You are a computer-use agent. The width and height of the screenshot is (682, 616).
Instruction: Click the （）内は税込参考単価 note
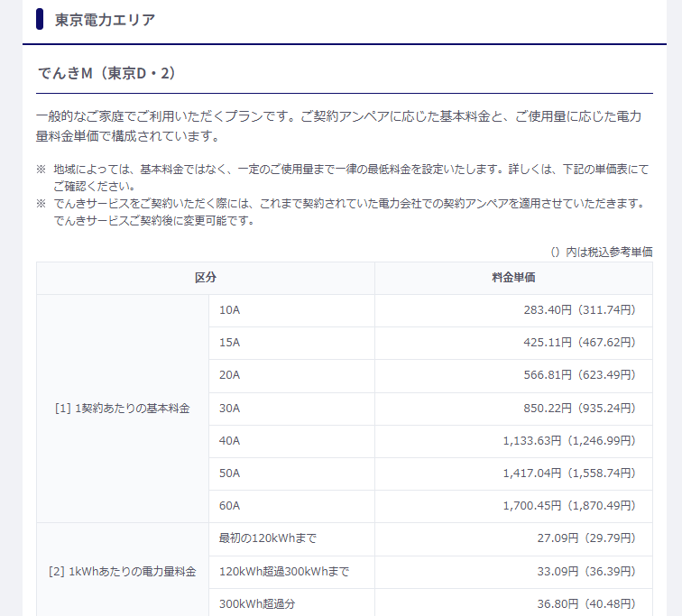point(602,253)
